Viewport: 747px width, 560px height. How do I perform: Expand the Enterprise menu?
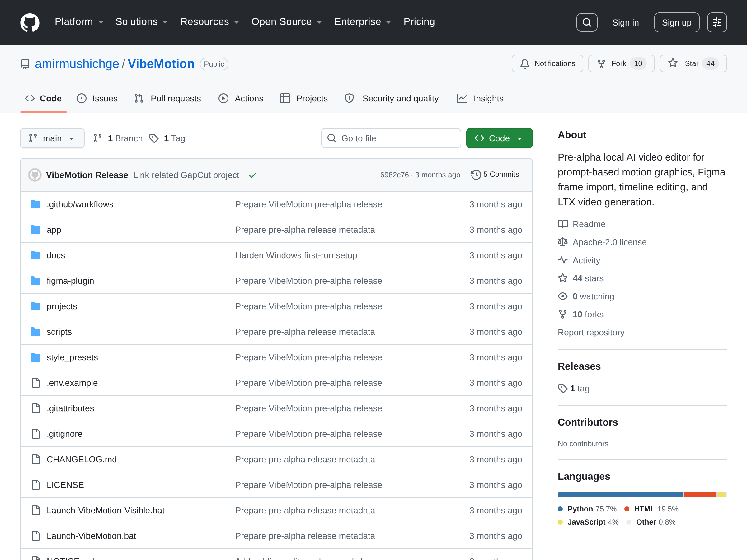pos(362,21)
